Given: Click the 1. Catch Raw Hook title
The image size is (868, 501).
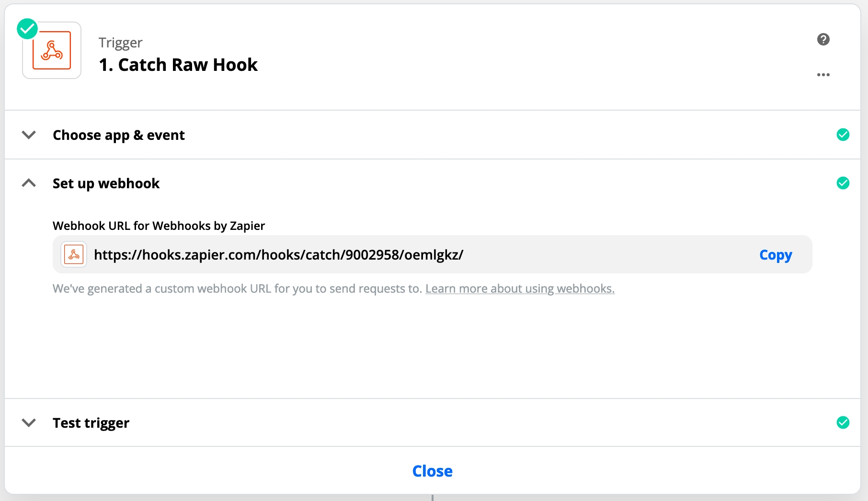Looking at the screenshot, I should click(178, 65).
